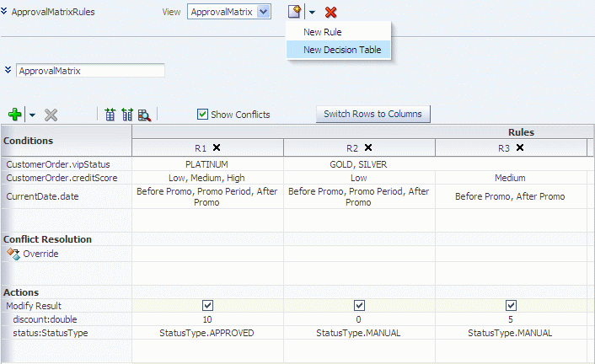This screenshot has width=595, height=364.
Task: Remove rule R3 with its X icon
Action: click(520, 147)
